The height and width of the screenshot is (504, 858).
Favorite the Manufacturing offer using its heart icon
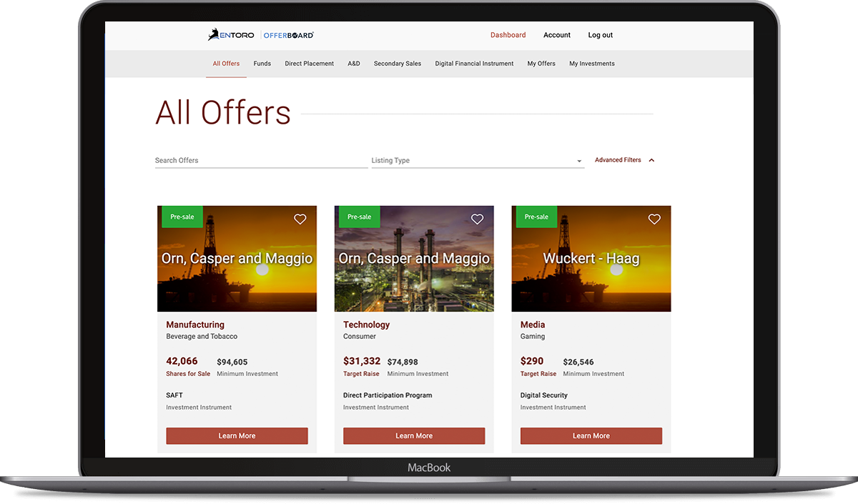(x=300, y=219)
